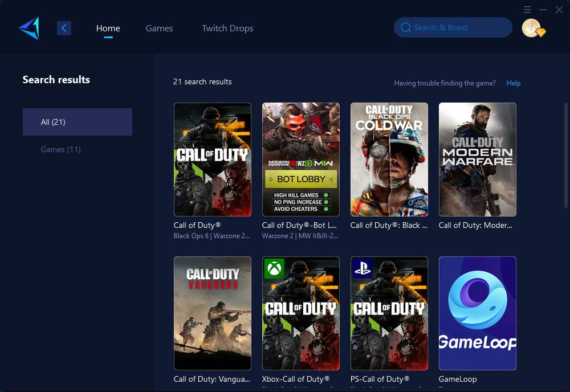Open the Twitch Drops tab
570x392 pixels.
coord(227,28)
